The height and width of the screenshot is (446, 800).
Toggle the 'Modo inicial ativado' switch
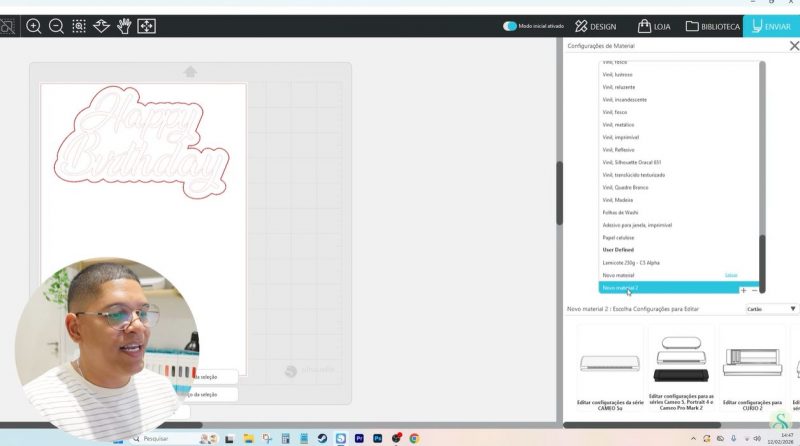click(x=510, y=26)
